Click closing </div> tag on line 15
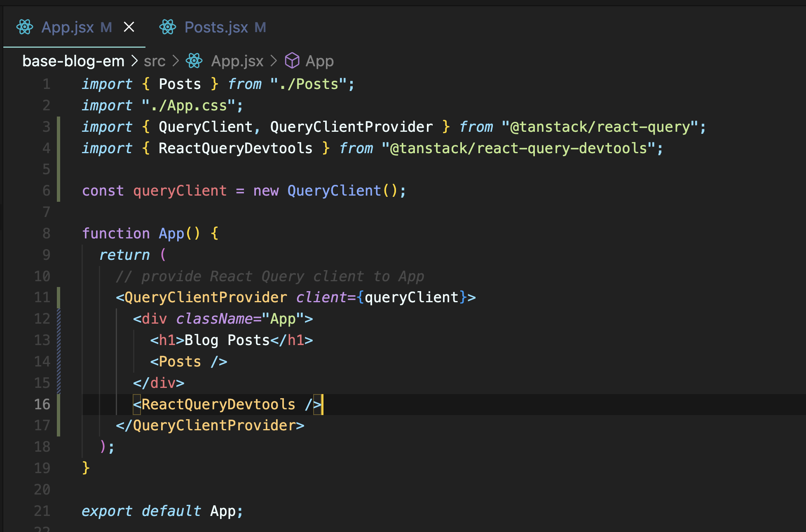 (159, 383)
